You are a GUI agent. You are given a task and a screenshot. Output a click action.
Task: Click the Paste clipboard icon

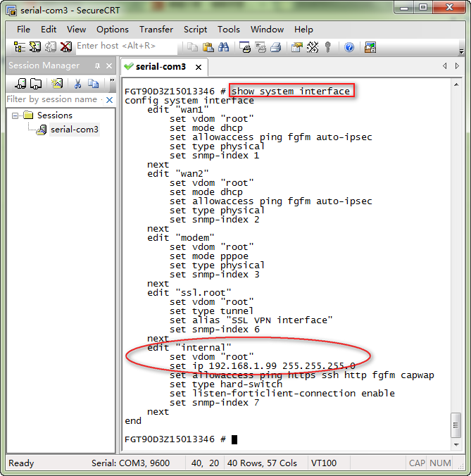coord(208,47)
